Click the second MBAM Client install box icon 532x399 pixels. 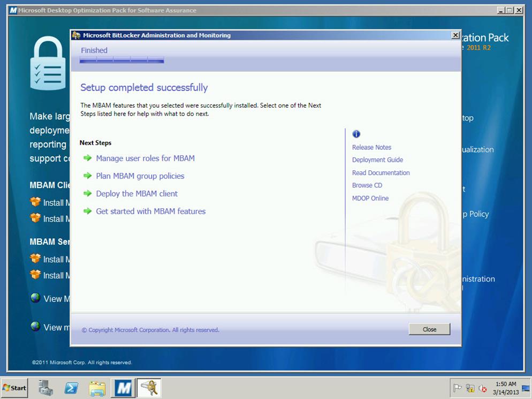[35, 218]
